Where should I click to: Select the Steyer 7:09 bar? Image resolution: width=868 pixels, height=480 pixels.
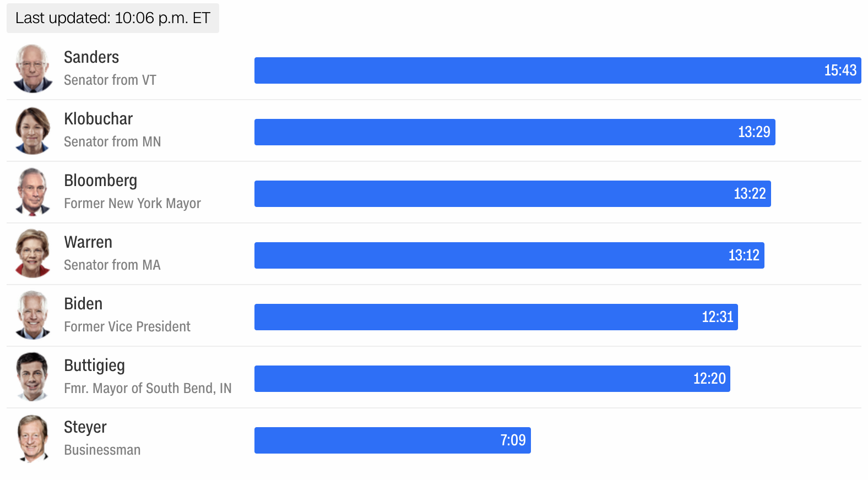click(x=393, y=440)
